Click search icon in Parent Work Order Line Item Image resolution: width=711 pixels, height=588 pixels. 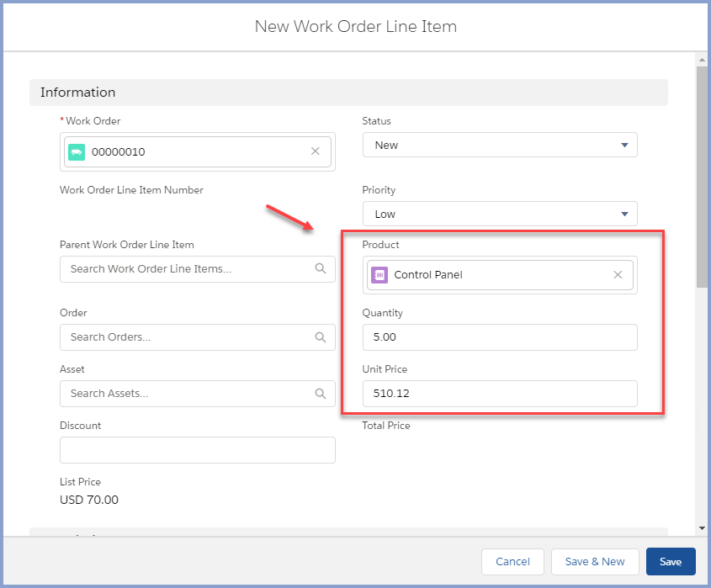click(320, 268)
